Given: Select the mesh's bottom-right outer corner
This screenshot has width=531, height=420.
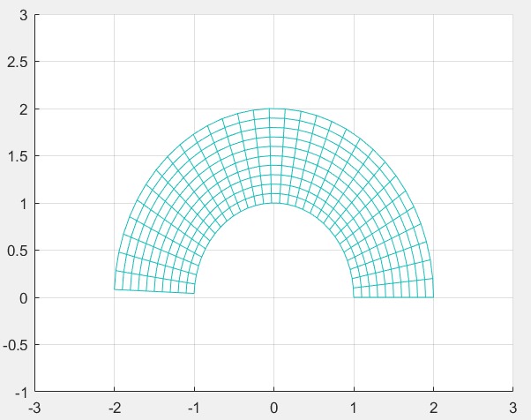Looking at the screenshot, I should point(433,297).
